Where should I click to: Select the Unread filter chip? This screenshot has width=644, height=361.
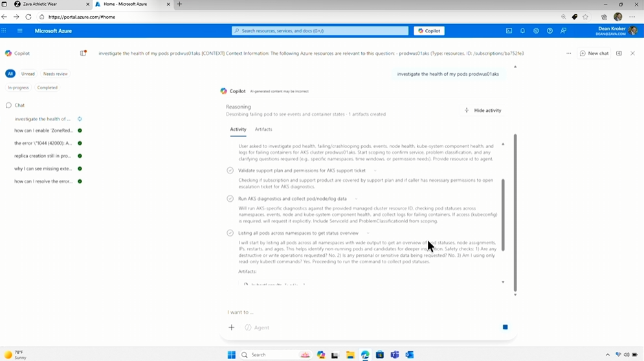click(x=28, y=74)
